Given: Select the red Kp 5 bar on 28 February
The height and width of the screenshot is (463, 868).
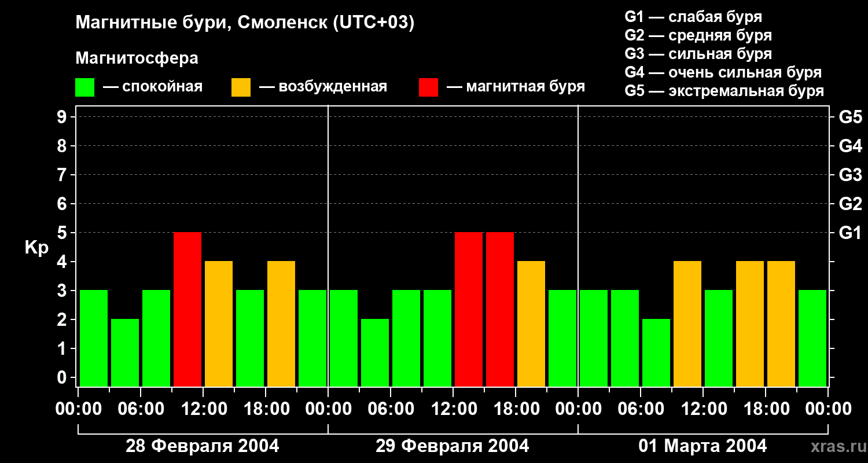Looking at the screenshot, I should point(187,310).
